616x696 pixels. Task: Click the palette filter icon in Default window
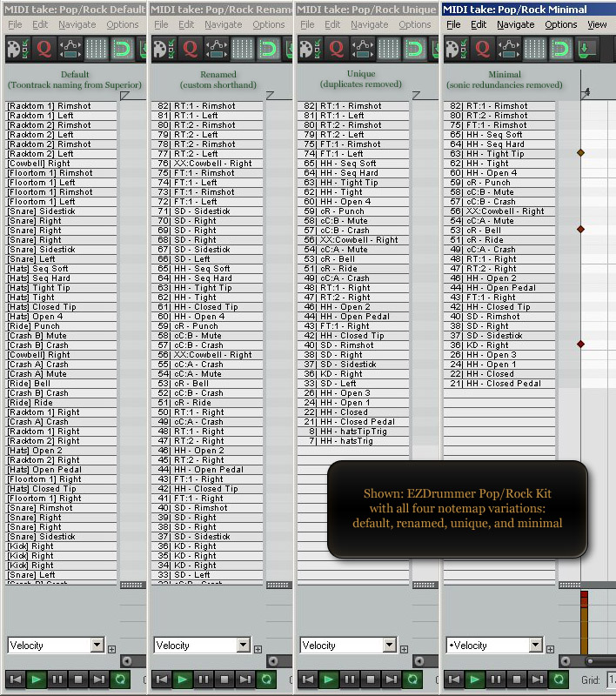click(x=18, y=49)
